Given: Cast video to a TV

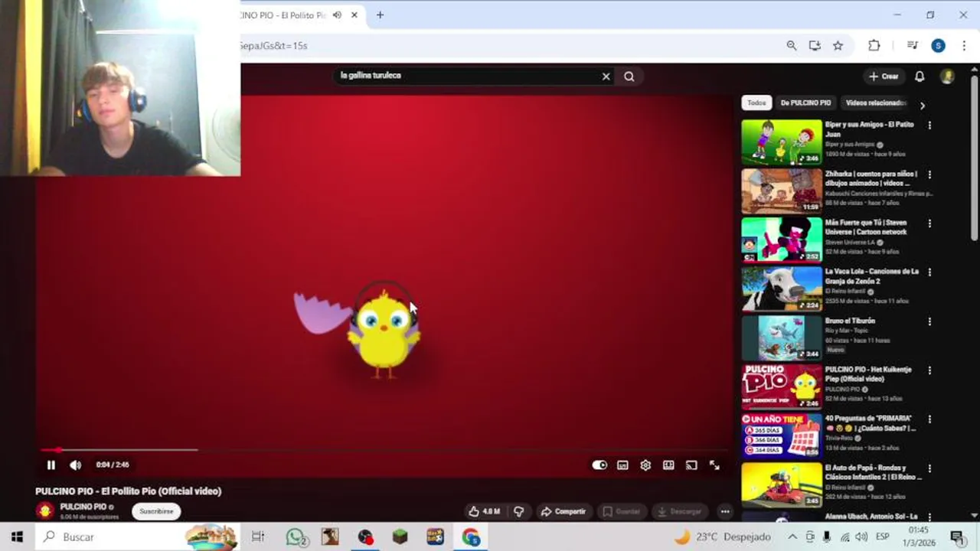Looking at the screenshot, I should point(691,465).
